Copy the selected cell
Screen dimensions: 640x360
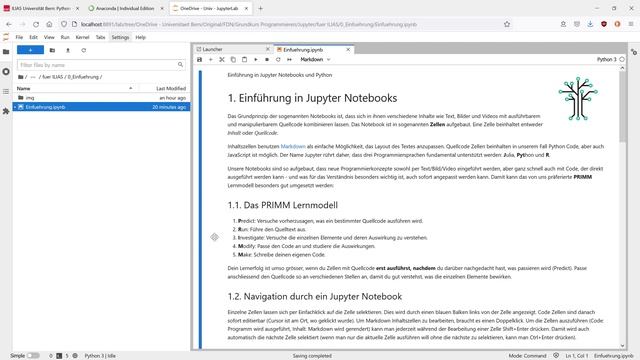[233, 60]
